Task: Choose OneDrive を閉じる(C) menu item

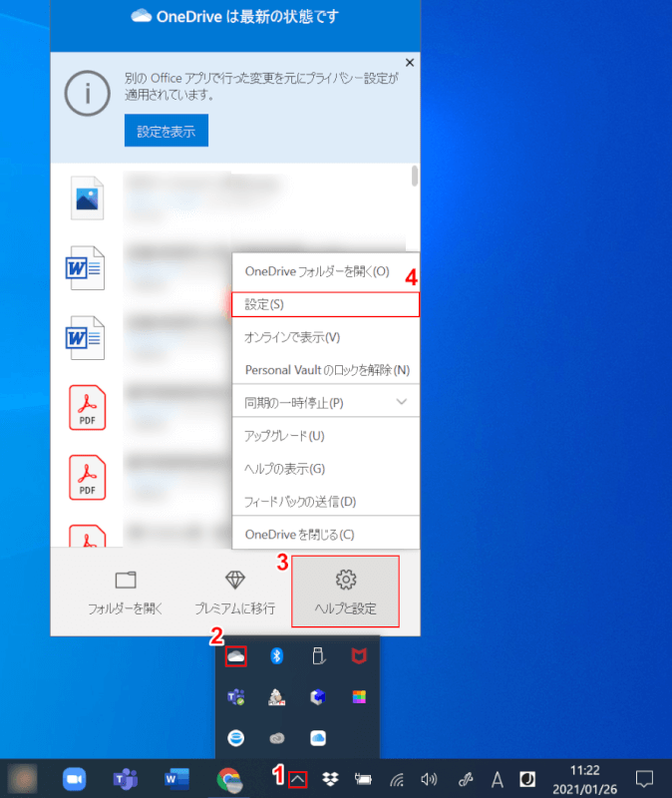Action: (325, 534)
